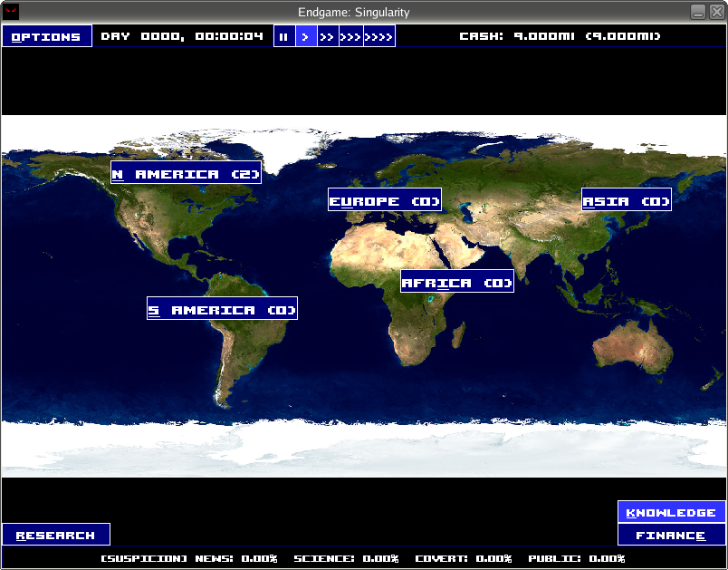Select the fastest speed with four arrows

pos(379,36)
